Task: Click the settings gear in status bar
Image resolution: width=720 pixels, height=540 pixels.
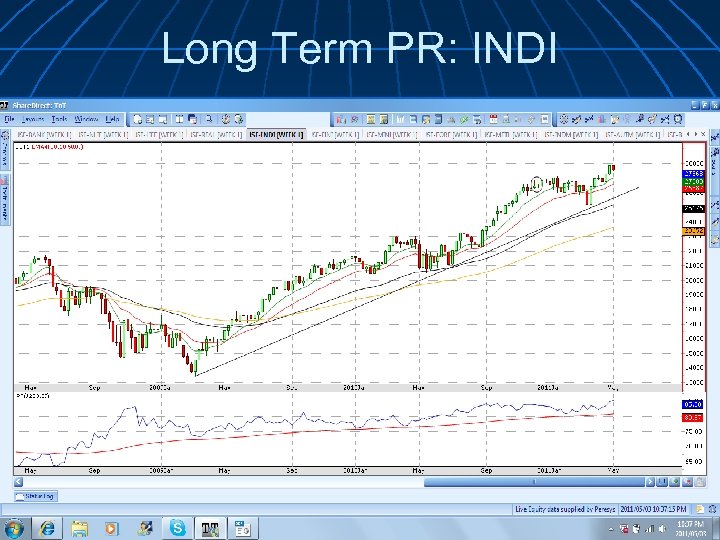Action: [x=713, y=509]
